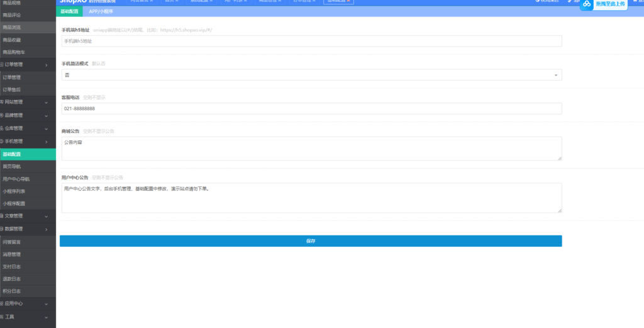
Task: Click resize grip of 用户中心公告 textarea
Action: tap(559, 210)
